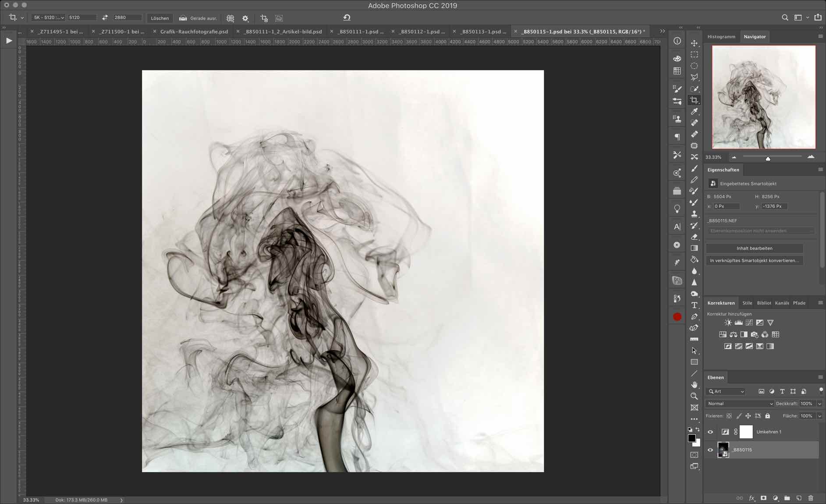Open the Fläche fill dropdown arrow
Viewport: 826px width, 504px height.
[x=819, y=416]
